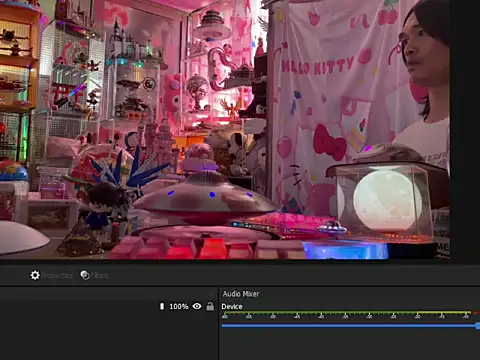Image resolution: width=480 pixels, height=360 pixels.
Task: Select the source row in the sources list
Action: pyautogui.click(x=108, y=306)
